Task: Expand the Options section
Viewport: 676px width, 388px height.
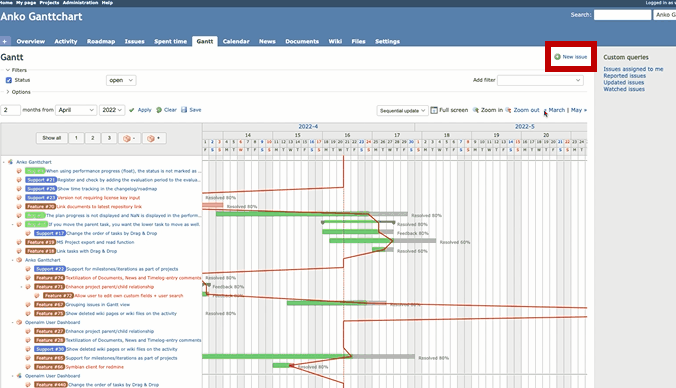Action: click(x=8, y=92)
